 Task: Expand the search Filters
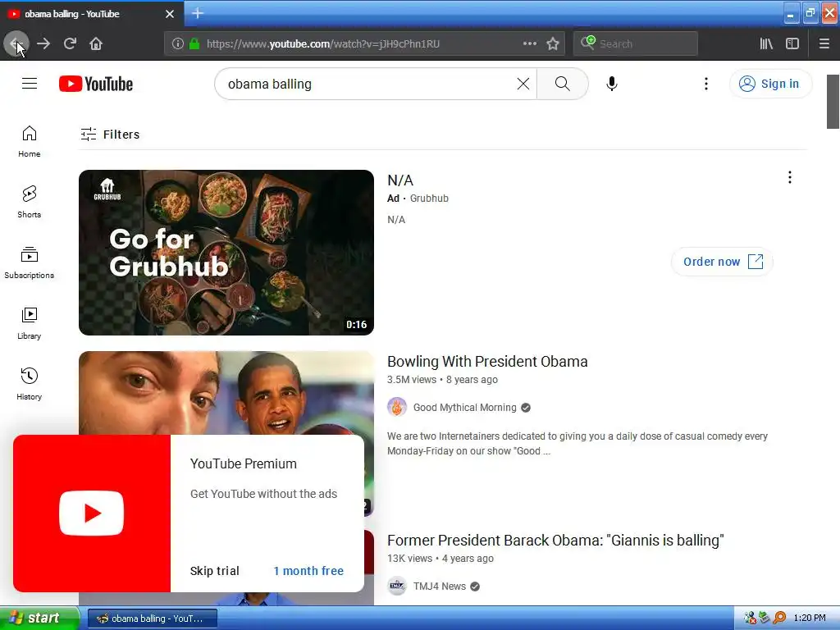110,134
